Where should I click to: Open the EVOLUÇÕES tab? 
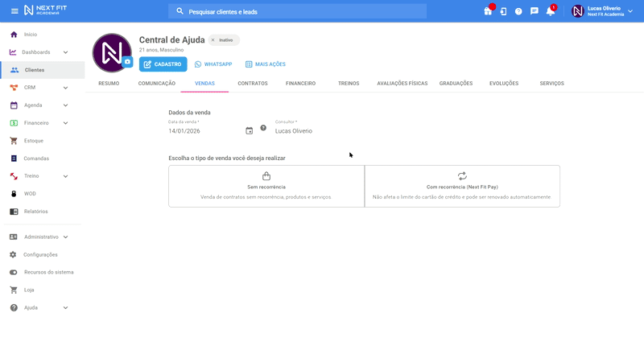504,84
